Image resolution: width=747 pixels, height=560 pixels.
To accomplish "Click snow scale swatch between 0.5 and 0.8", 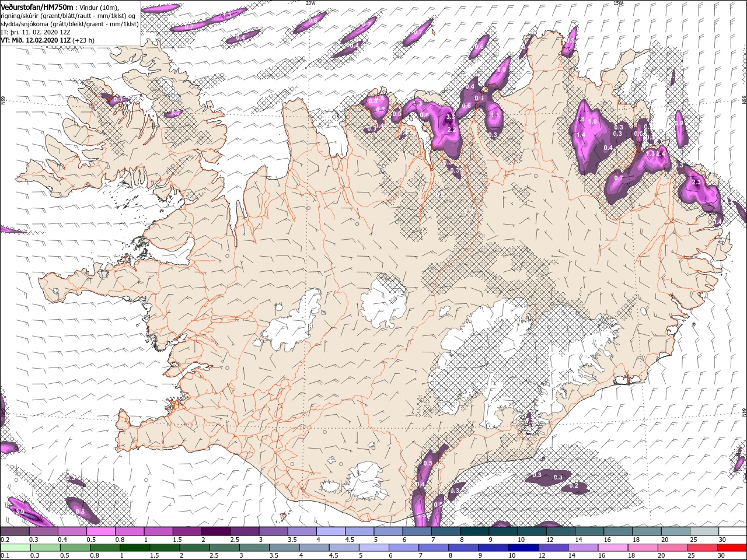I will coord(101,531).
